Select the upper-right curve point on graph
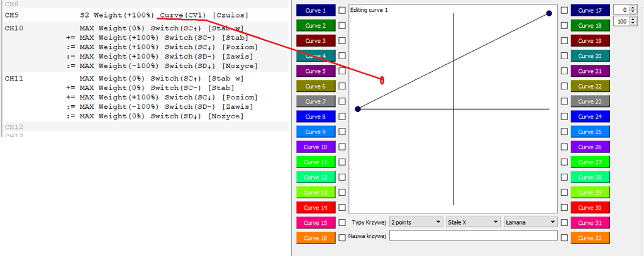Viewport: 644px width, 260px height. point(549,13)
